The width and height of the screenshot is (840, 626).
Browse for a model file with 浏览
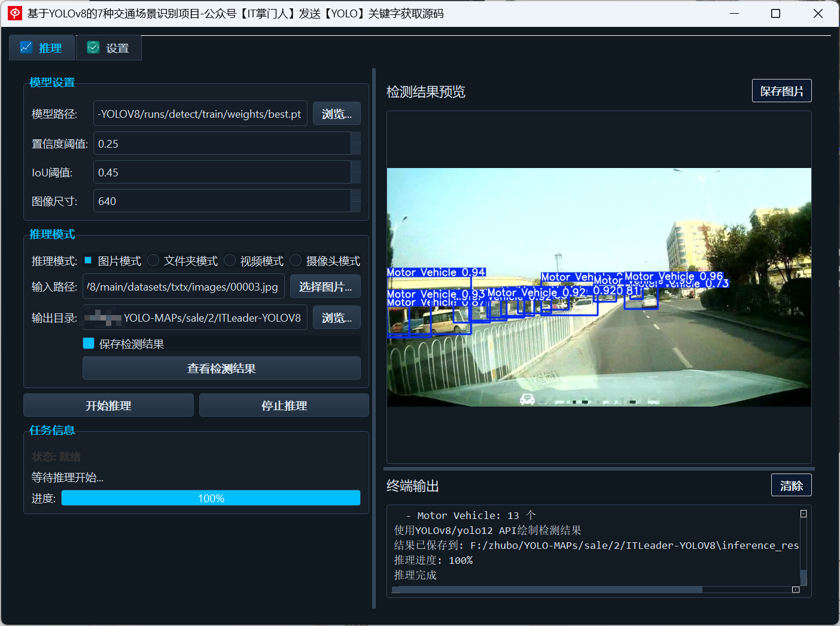336,113
